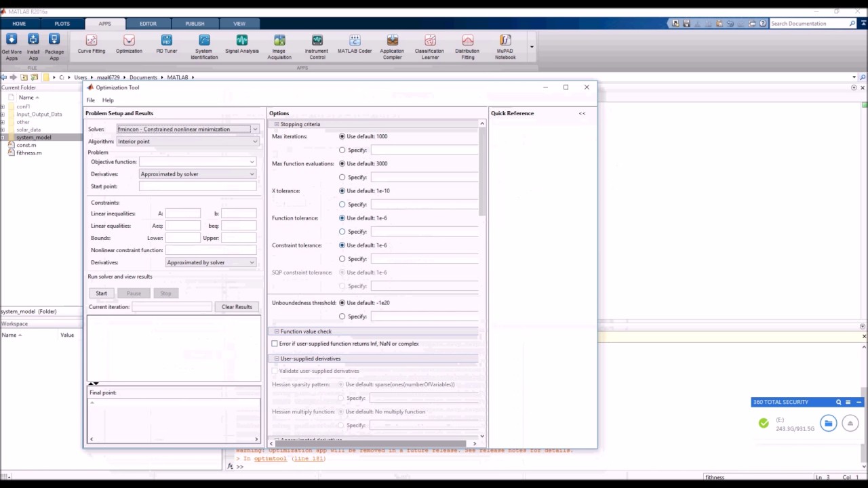The height and width of the screenshot is (488, 868).
Task: Launch System Identification app
Action: (204, 47)
